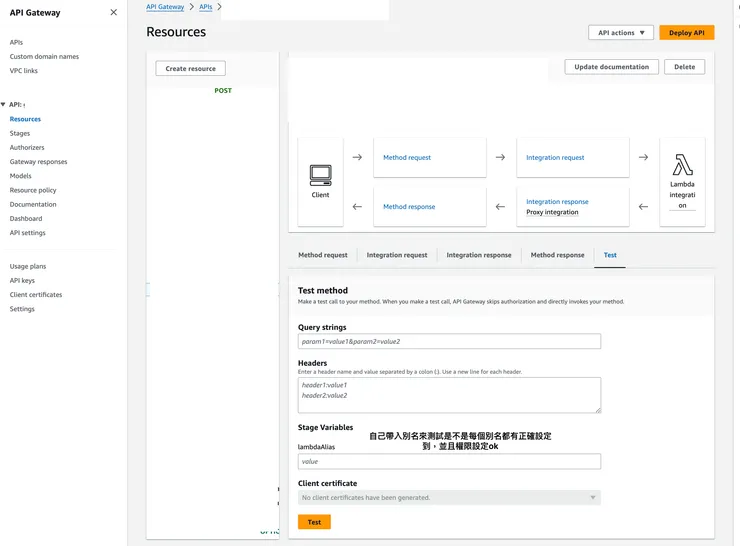Click the APIs breadcrumb link
Image resolution: width=740 pixels, height=546 pixels.
206,7
